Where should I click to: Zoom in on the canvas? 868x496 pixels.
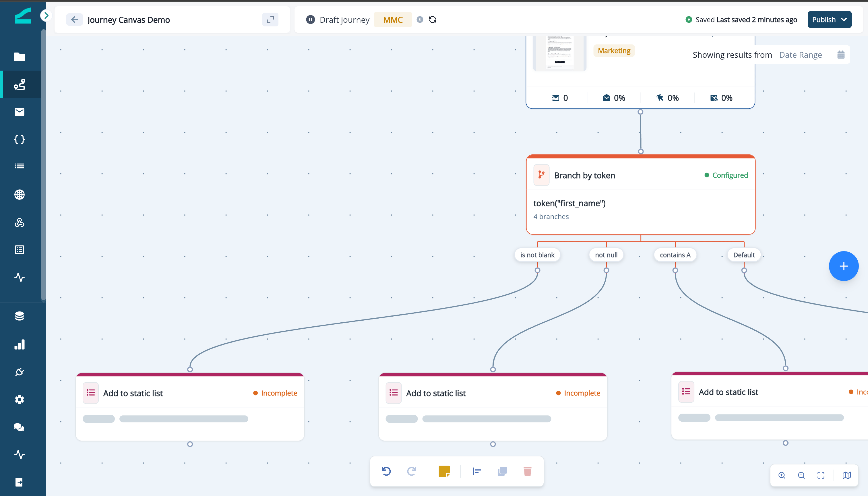782,475
